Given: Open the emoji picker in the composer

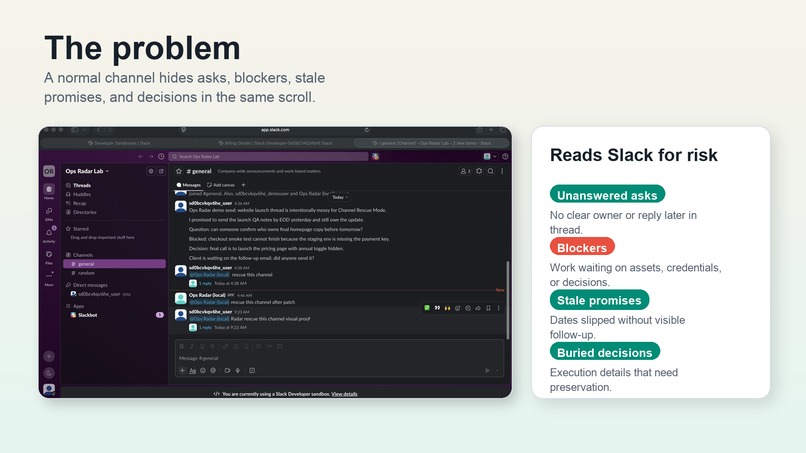Looking at the screenshot, I should tap(203, 370).
